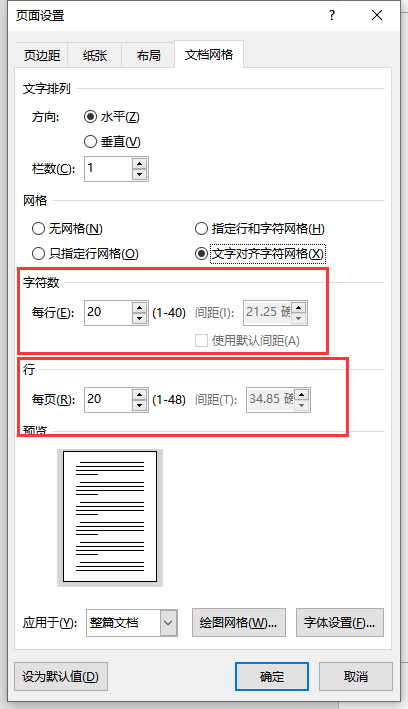
Task: Increase 每页 lines per page
Action: point(140,394)
